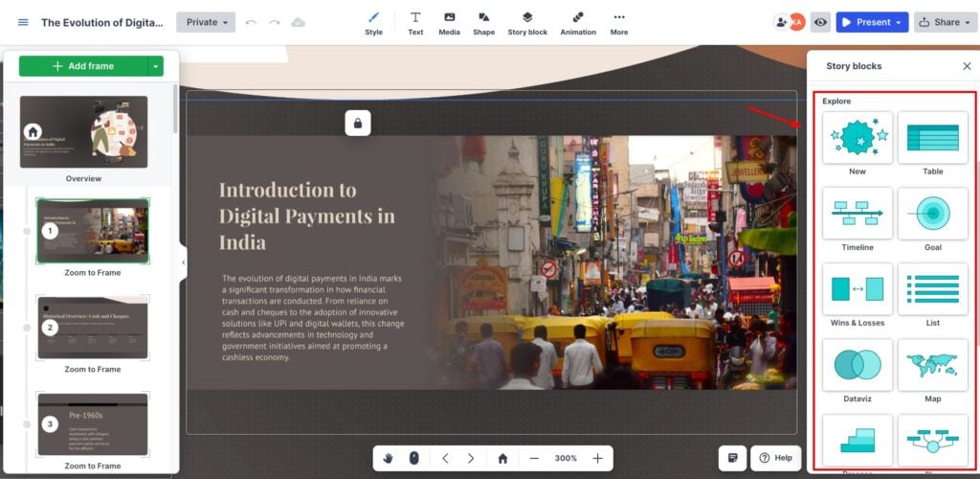Toggle the mouse navigation mode

[413, 458]
